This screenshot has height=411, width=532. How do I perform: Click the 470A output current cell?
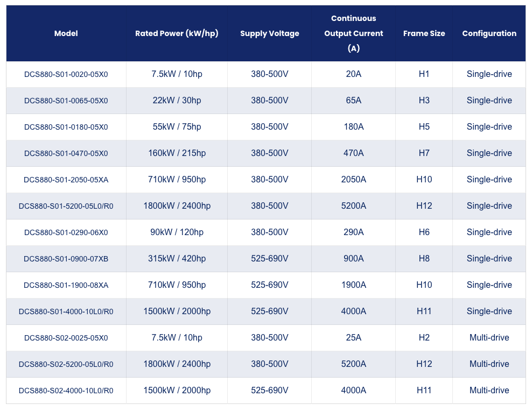354,153
